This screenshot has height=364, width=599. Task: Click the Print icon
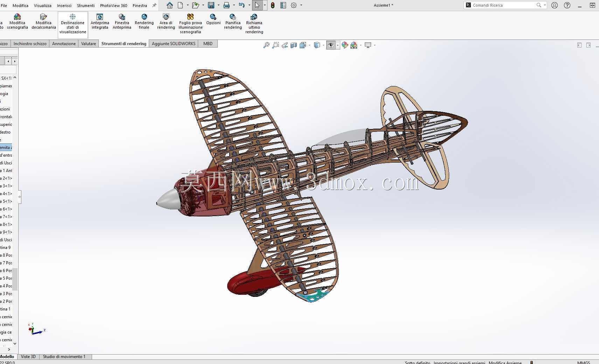[227, 5]
